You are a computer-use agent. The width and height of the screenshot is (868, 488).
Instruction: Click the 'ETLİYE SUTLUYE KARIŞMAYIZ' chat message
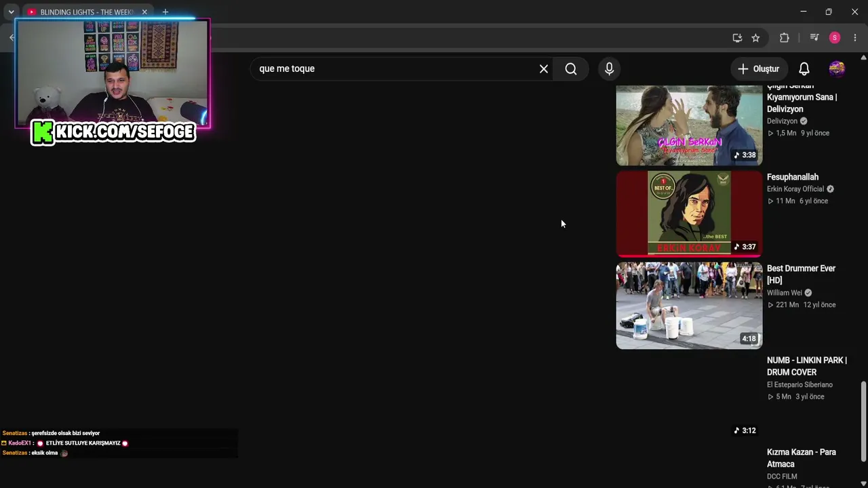pos(83,443)
